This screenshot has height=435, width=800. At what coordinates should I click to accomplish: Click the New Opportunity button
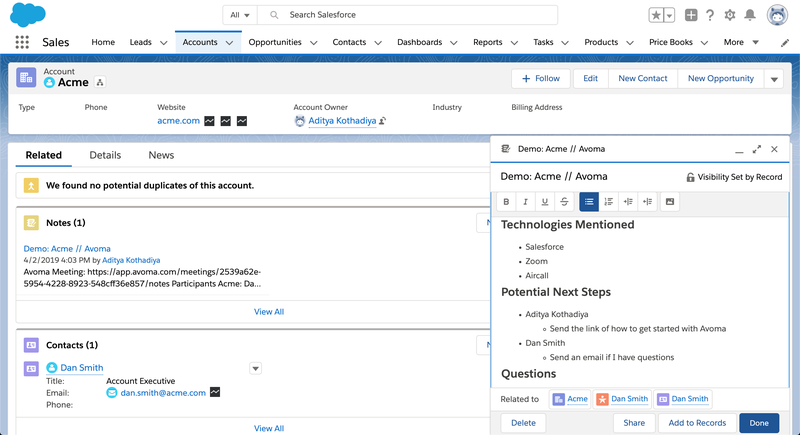pyautogui.click(x=720, y=79)
